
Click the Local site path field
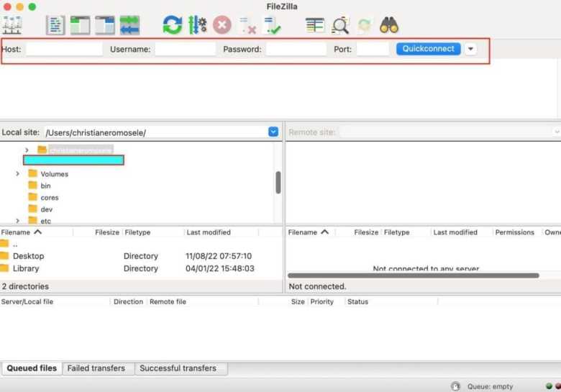156,132
